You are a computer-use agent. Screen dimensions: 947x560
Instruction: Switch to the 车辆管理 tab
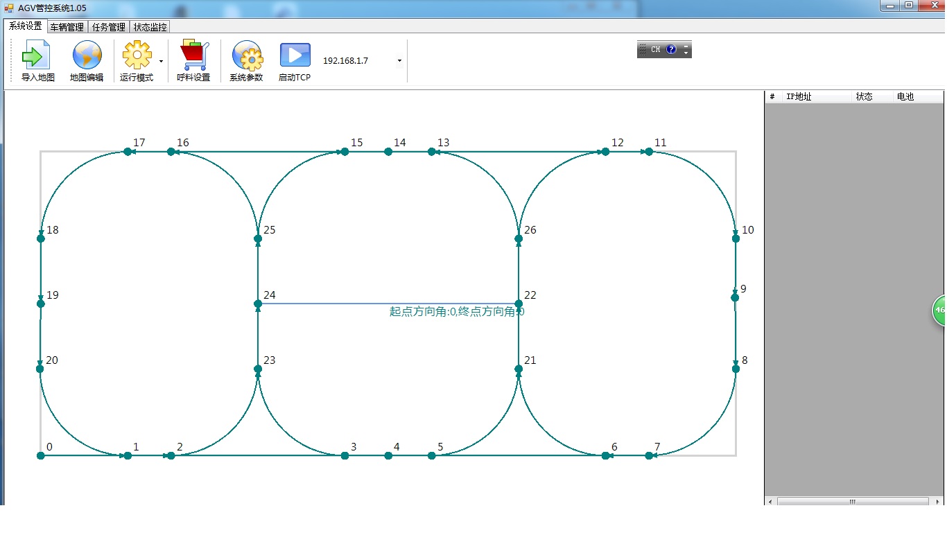click(x=67, y=27)
